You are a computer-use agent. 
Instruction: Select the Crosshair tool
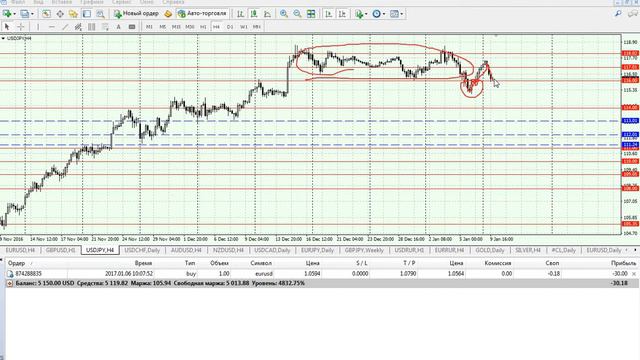(21, 27)
